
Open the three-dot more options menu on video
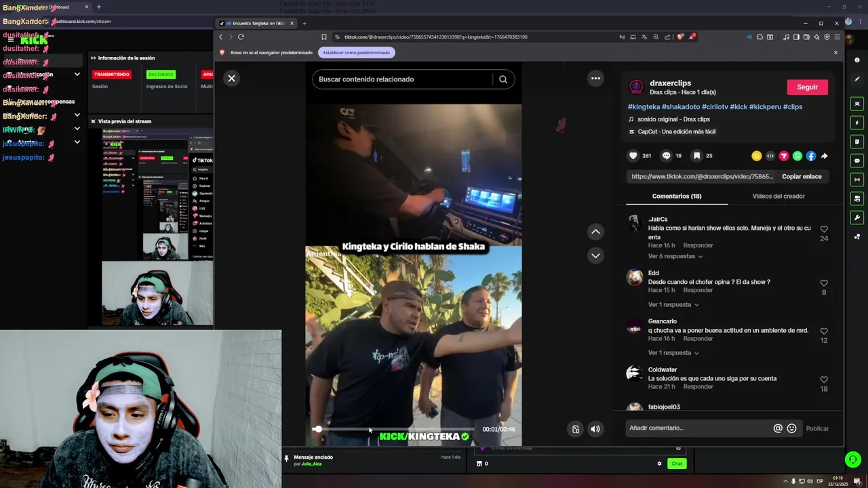click(595, 79)
